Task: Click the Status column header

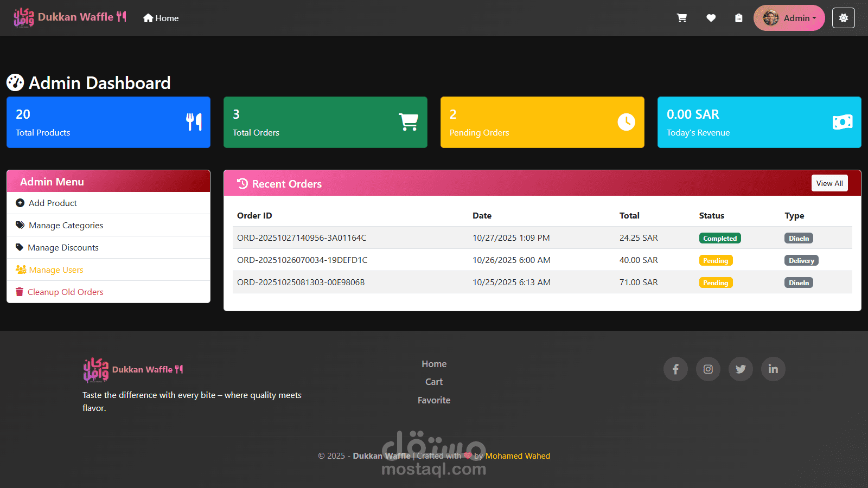Action: pyautogui.click(x=711, y=215)
